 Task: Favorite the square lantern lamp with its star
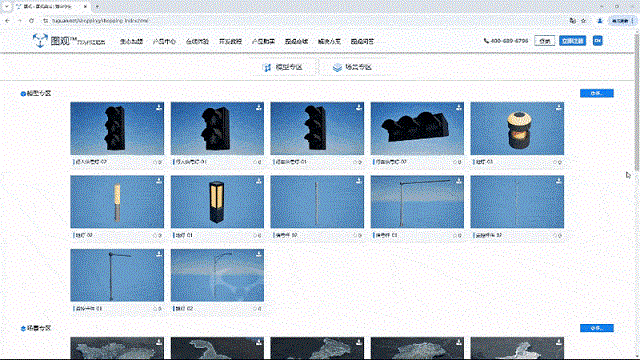(255, 236)
